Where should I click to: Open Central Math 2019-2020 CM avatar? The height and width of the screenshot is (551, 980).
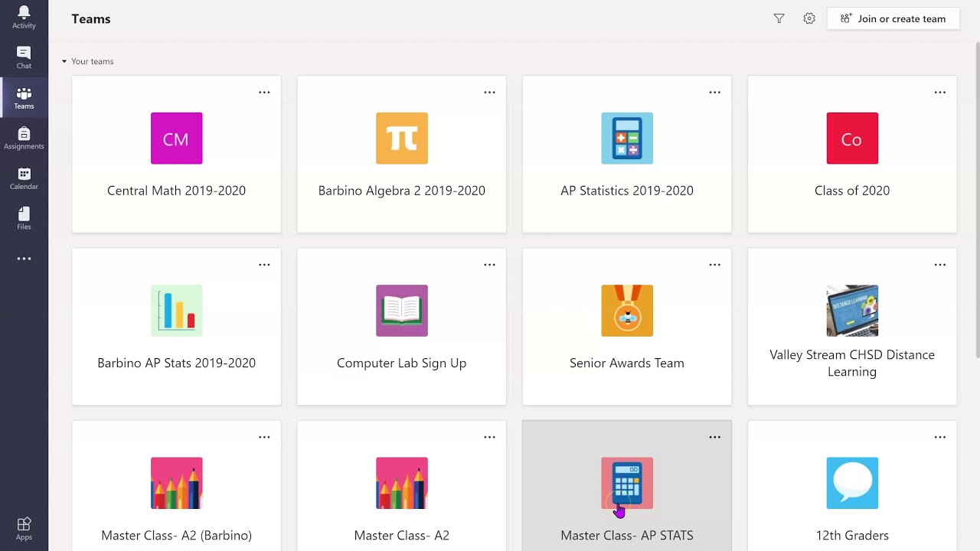tap(176, 139)
